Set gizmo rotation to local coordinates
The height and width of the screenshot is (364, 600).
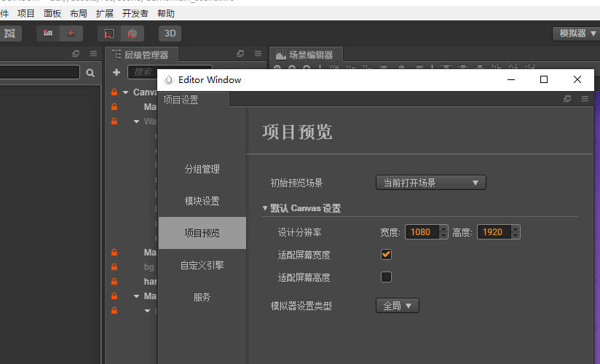109,33
